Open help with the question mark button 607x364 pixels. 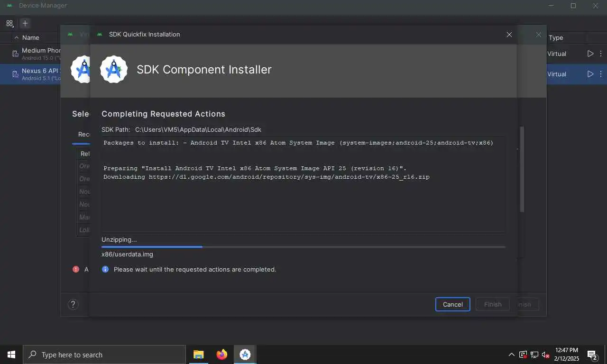tap(73, 304)
